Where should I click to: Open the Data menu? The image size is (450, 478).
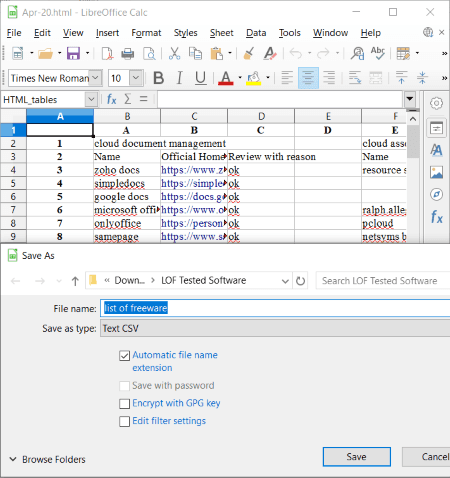[256, 33]
